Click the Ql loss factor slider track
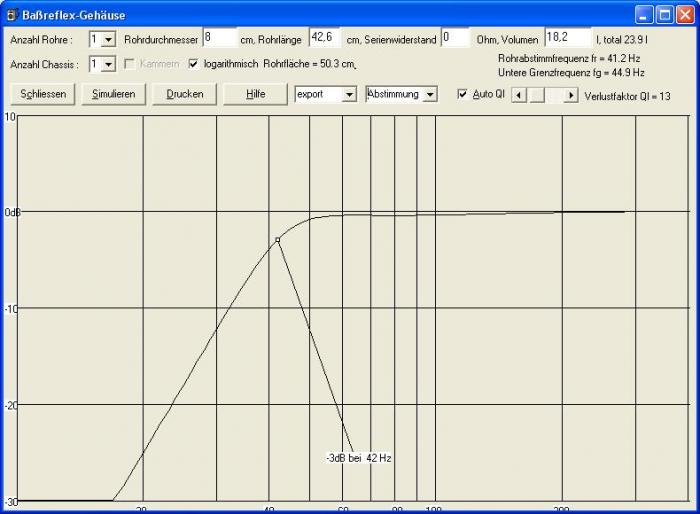 click(x=550, y=95)
